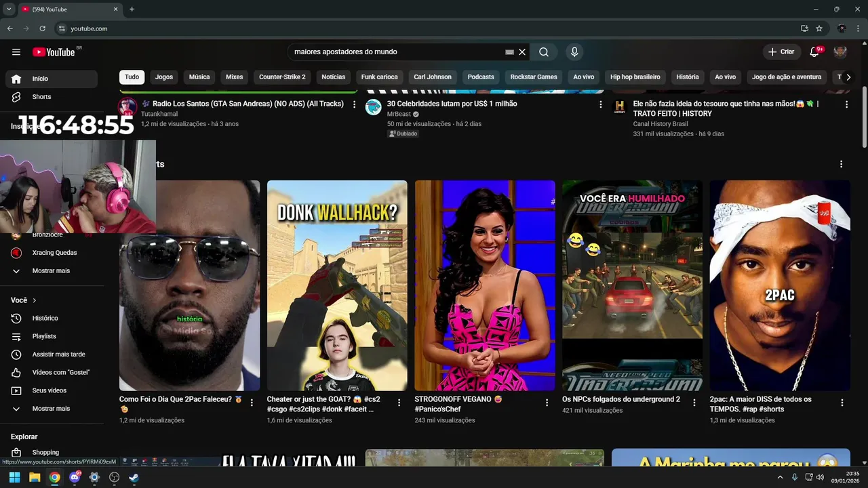The image size is (868, 488).
Task: Open Discord from the taskbar
Action: [x=75, y=477]
